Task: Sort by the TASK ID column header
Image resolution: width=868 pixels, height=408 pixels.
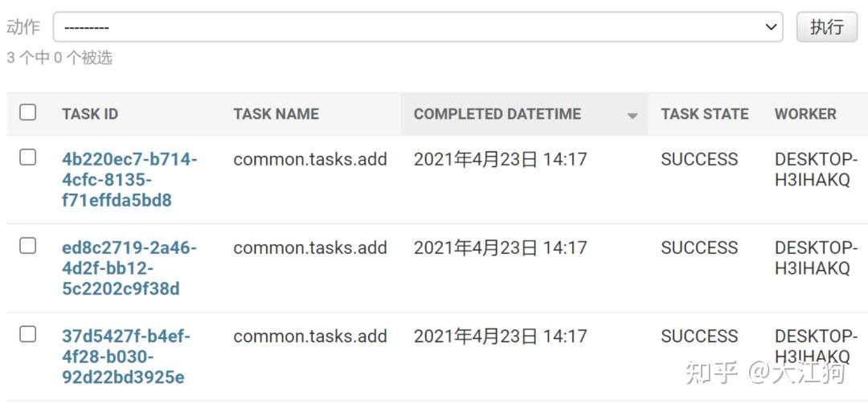Action: [90, 114]
